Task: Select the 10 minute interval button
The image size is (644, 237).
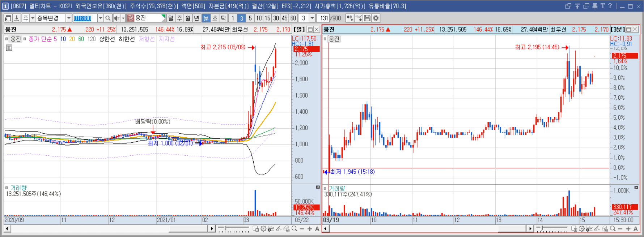Action: point(259,18)
